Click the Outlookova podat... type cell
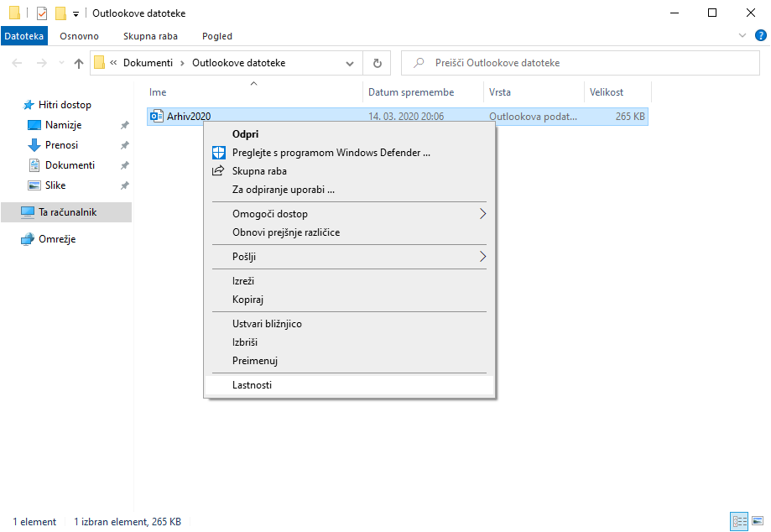This screenshot has height=532, width=771. [x=533, y=117]
